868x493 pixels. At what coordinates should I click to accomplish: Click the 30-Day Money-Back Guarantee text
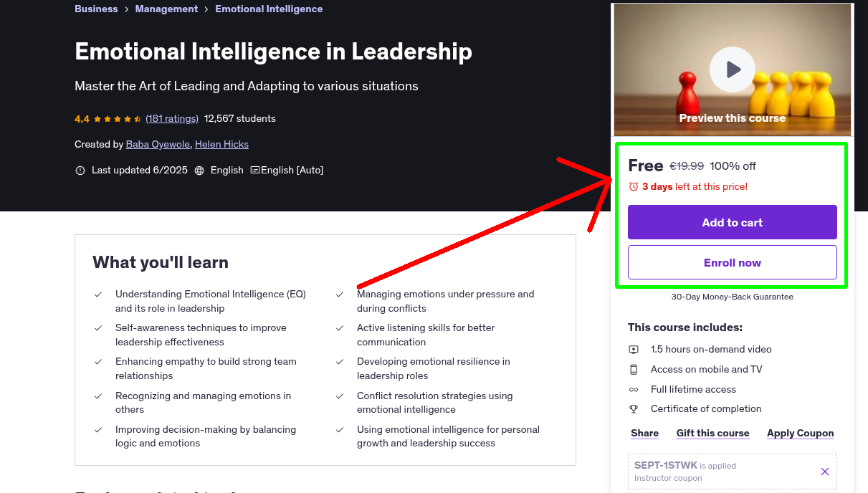(733, 297)
